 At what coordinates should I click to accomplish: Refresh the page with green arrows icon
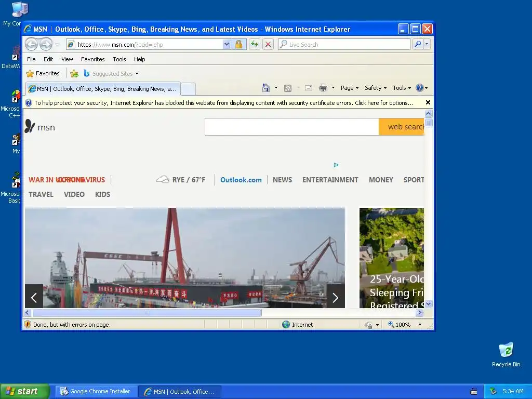255,45
